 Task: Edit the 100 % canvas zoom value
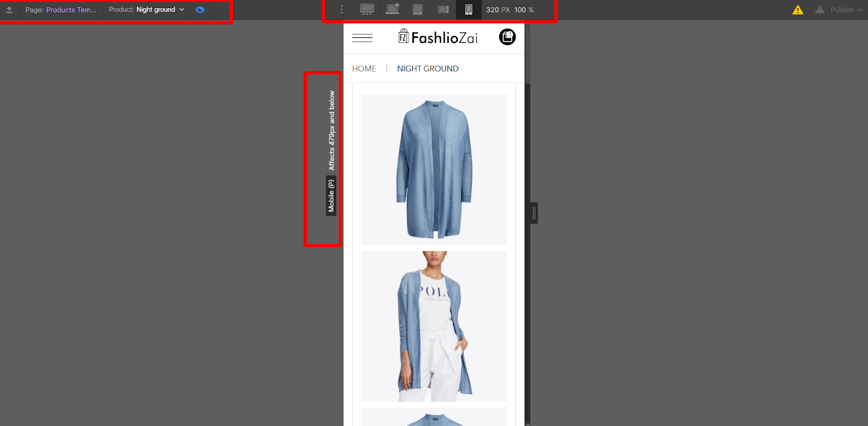click(x=524, y=10)
